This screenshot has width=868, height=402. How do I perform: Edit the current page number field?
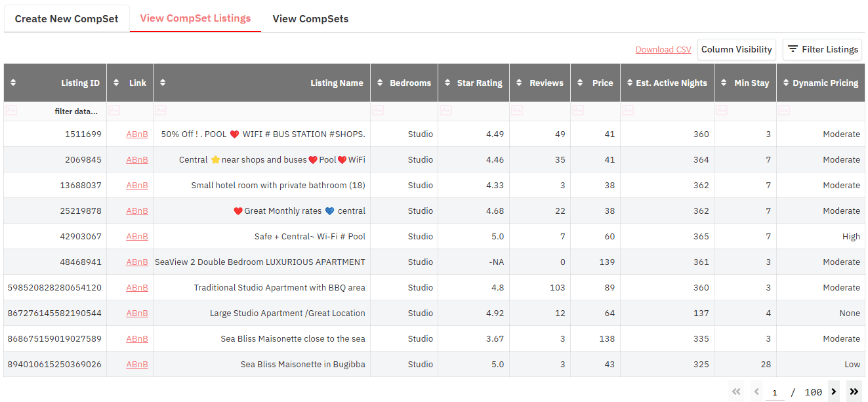point(775,393)
